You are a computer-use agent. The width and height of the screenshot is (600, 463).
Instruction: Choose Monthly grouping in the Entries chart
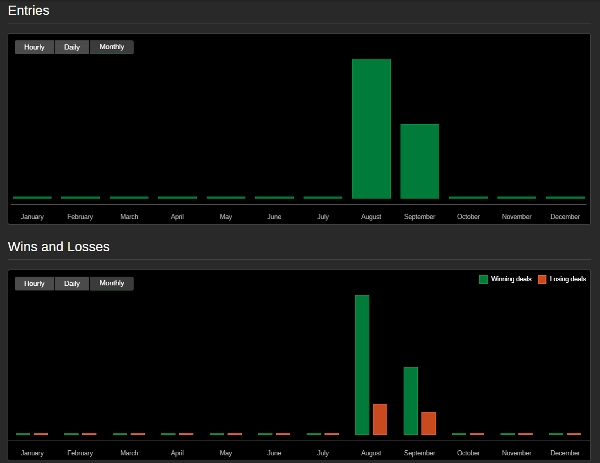(x=111, y=47)
